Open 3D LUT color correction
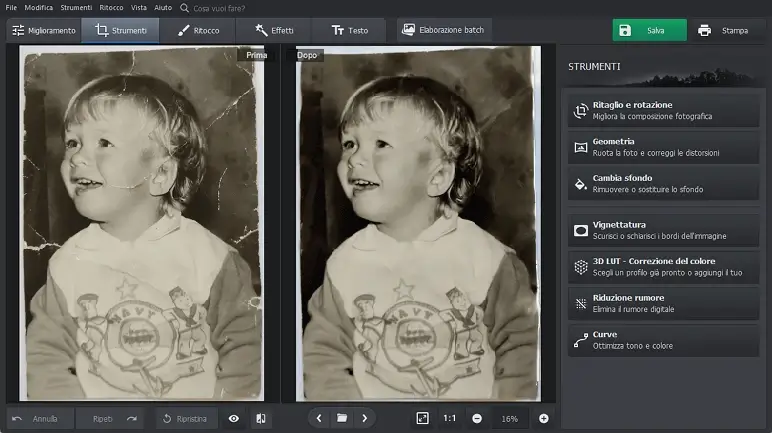Viewport: 772px width, 433px height. (x=663, y=266)
